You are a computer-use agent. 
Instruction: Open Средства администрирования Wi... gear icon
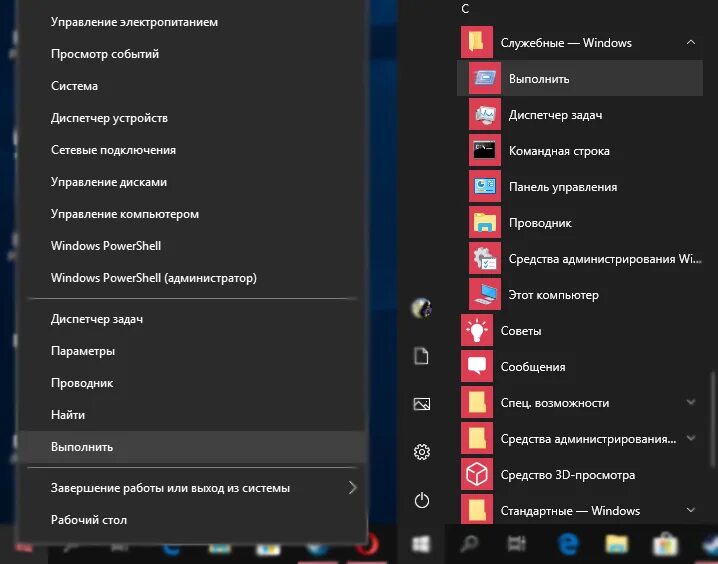[485, 259]
